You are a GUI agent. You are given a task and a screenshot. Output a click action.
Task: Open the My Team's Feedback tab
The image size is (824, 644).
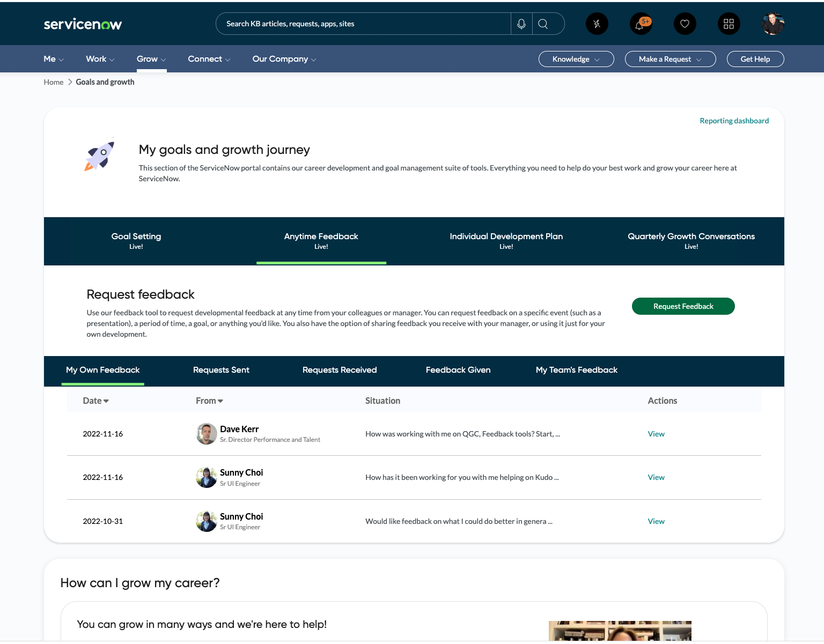[x=577, y=370]
